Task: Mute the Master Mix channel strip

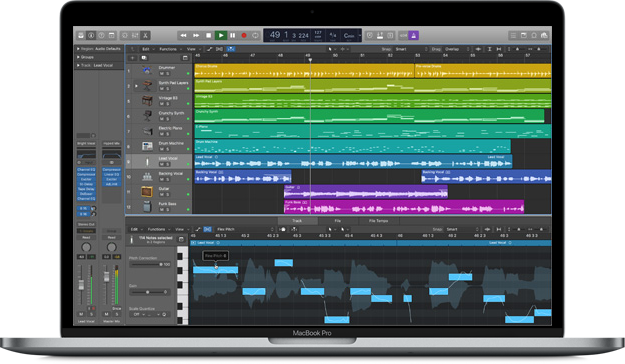Action: point(106,314)
